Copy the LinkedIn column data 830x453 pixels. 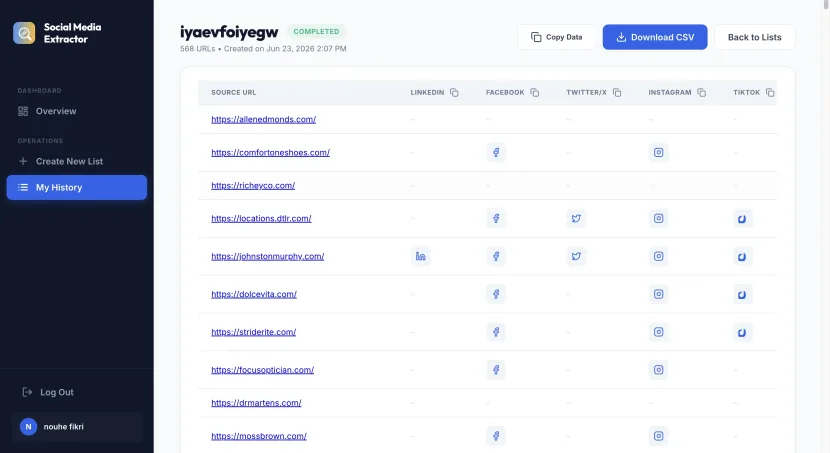pos(454,92)
